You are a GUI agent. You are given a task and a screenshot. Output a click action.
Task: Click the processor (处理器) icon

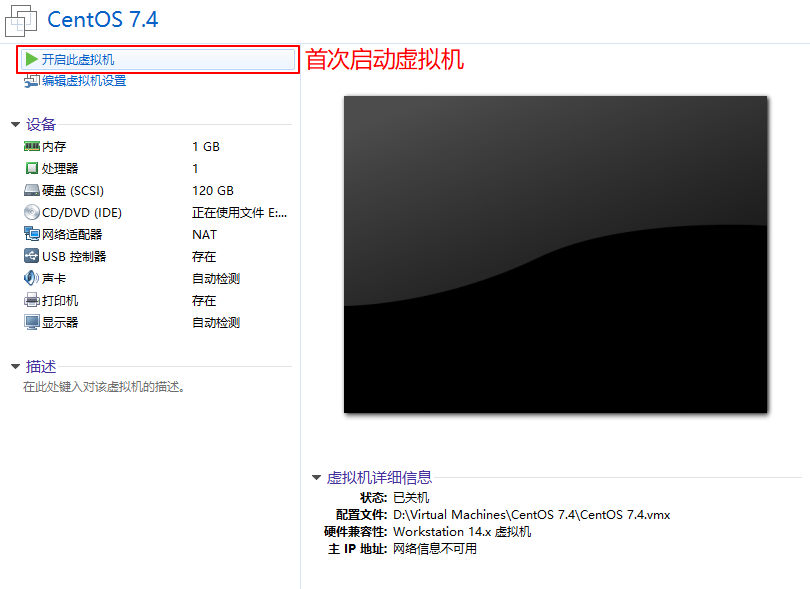tap(32, 168)
